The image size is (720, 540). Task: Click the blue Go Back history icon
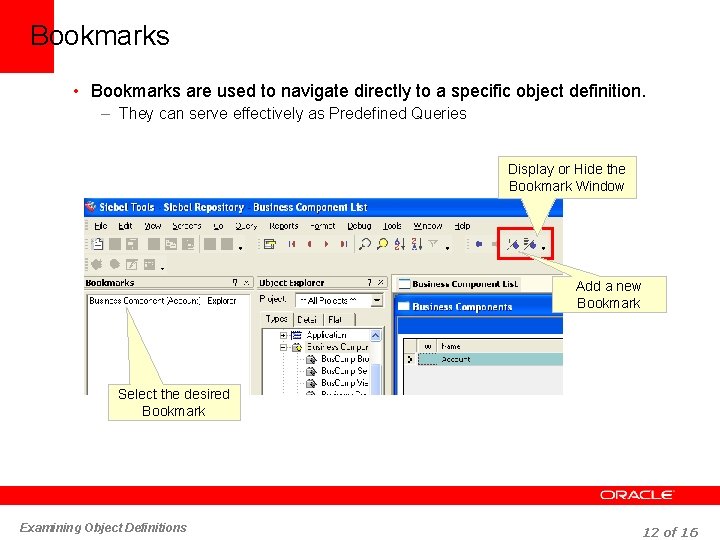pos(479,244)
